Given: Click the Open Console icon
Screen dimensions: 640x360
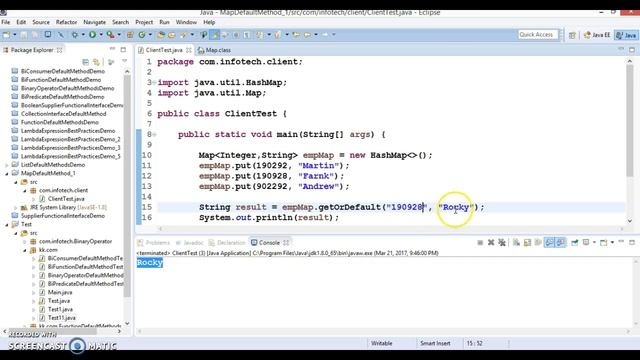Looking at the screenshot, I should click(x=604, y=242).
